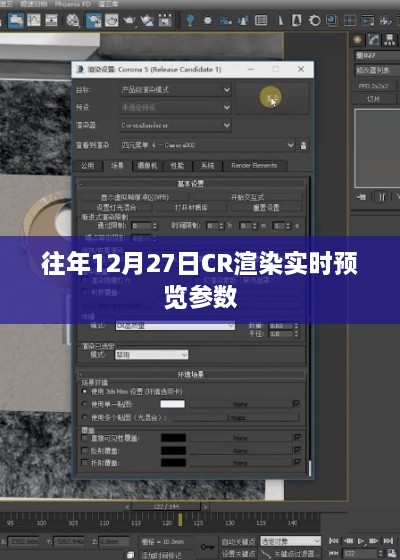The width and height of the screenshot is (400, 560).
Task: Click the Setup LightMix button
Action: [x=116, y=207]
